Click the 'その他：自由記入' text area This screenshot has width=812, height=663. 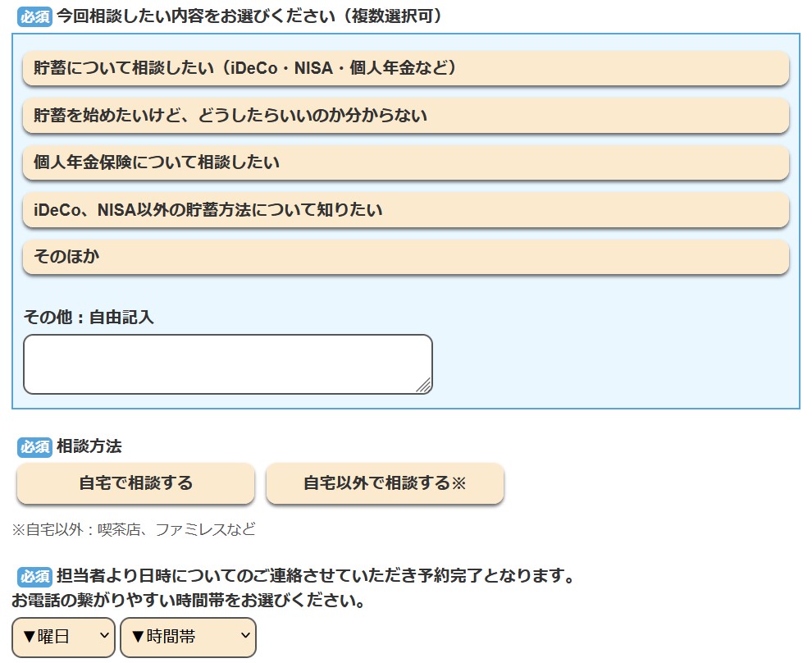pyautogui.click(x=227, y=364)
